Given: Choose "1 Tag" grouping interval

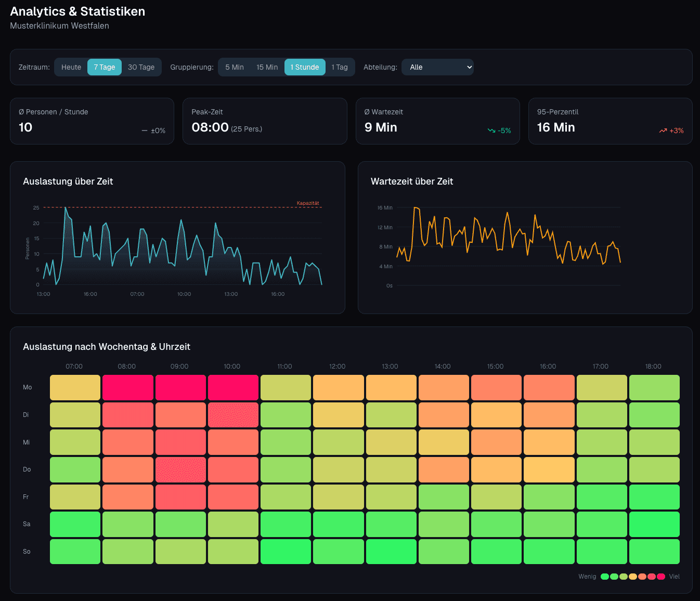Looking at the screenshot, I should (340, 67).
